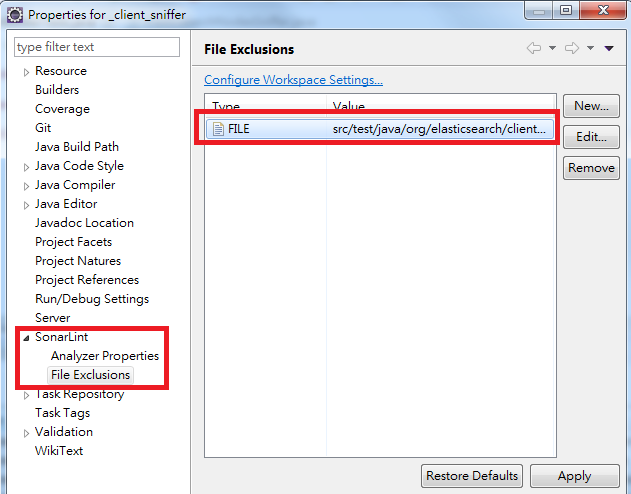
Task: Expand the Java Compiler node
Action: tap(26, 186)
